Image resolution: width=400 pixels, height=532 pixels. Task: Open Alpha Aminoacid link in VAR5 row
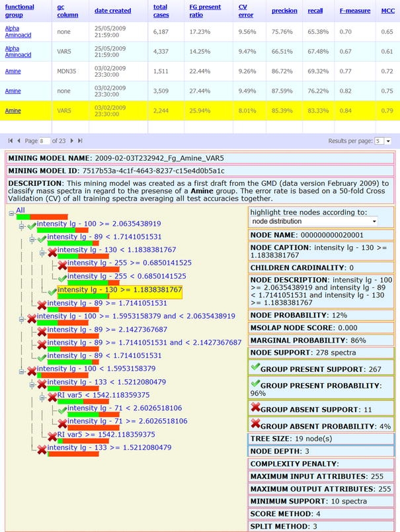tap(18, 51)
